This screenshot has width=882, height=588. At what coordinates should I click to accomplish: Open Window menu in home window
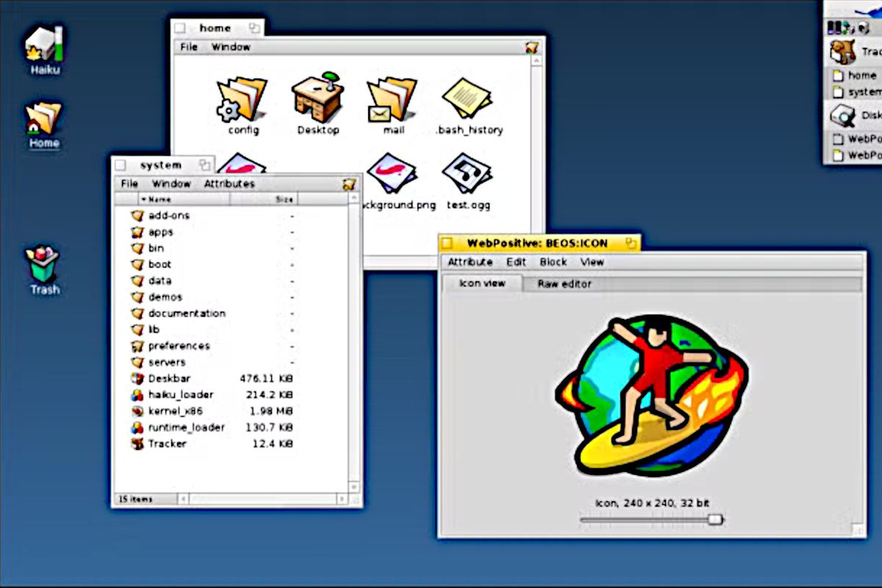pyautogui.click(x=231, y=47)
